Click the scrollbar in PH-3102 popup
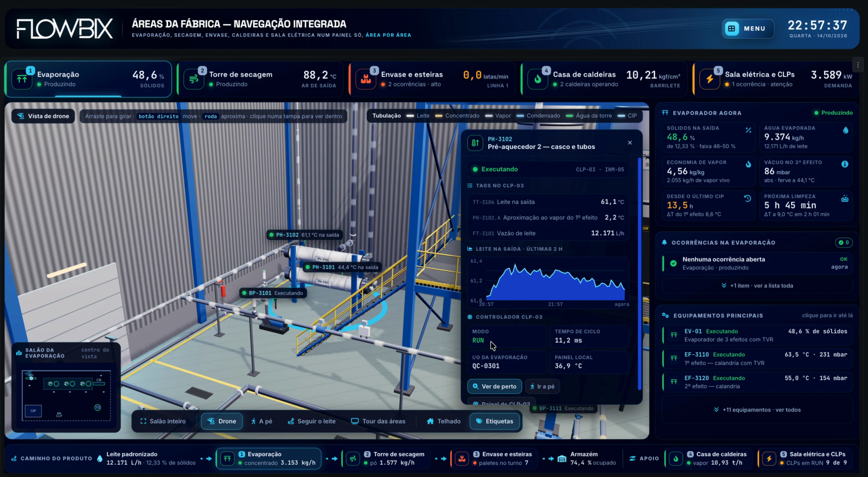868x477 pixels. click(x=639, y=273)
